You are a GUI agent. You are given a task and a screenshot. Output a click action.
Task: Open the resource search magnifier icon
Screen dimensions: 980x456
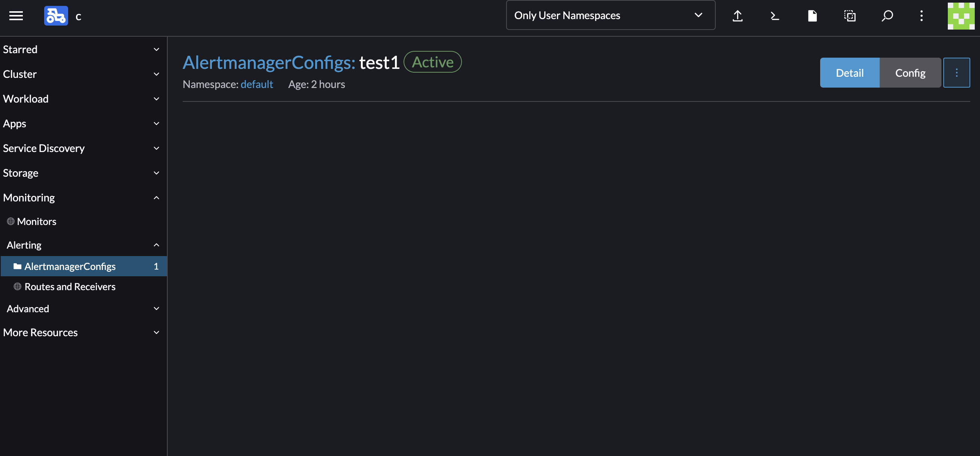[x=887, y=16]
